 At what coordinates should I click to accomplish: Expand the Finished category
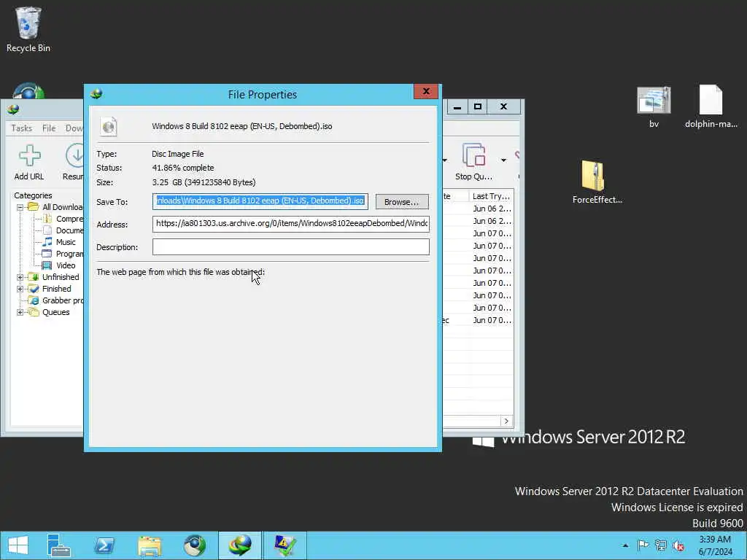point(20,289)
